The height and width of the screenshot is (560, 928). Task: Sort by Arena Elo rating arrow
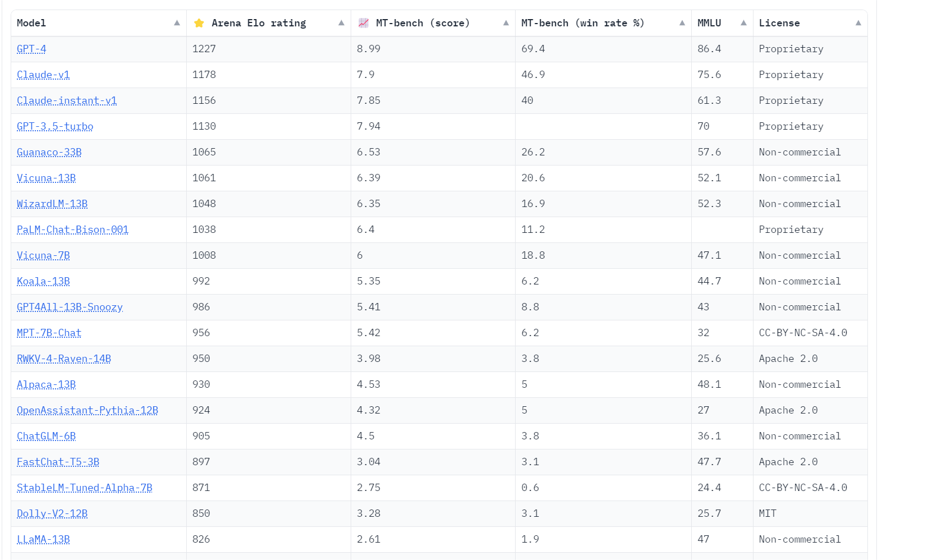click(341, 23)
